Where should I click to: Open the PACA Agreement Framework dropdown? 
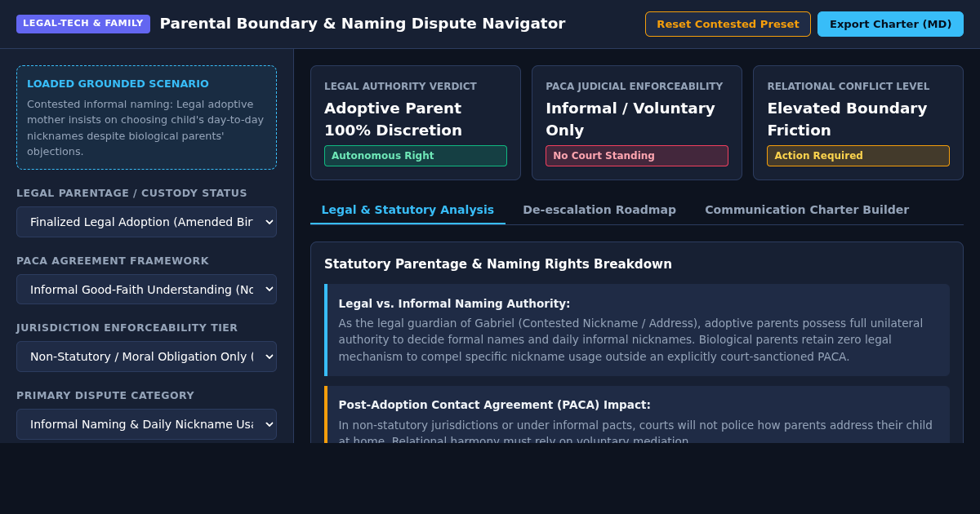[x=146, y=290]
